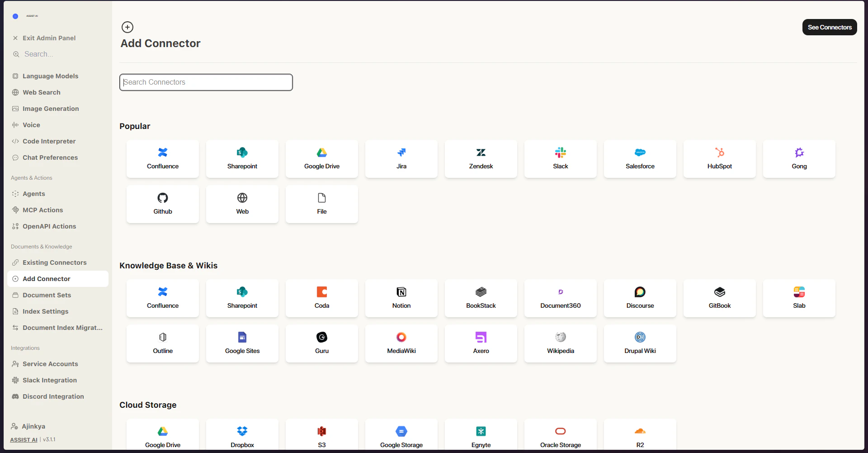This screenshot has height=453, width=868.
Task: Choose the Jira connector card
Action: click(401, 159)
